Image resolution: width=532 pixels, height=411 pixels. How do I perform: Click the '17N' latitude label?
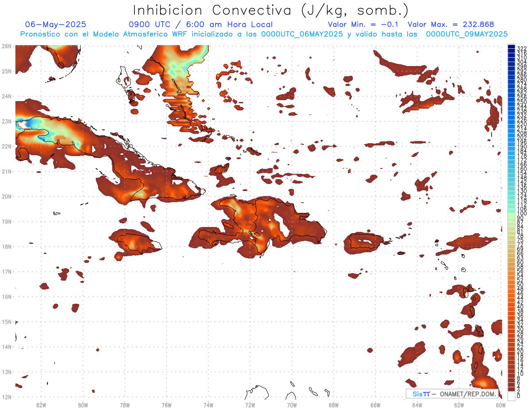(x=6, y=271)
